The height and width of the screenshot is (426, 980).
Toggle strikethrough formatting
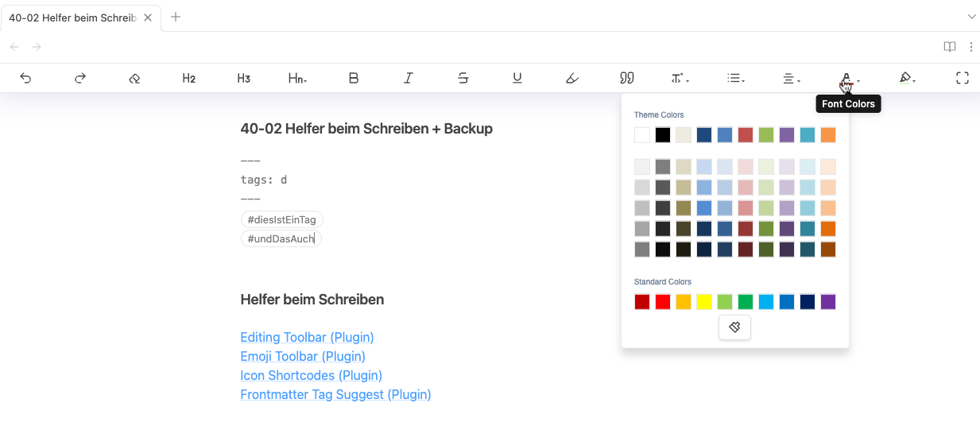coord(463,78)
